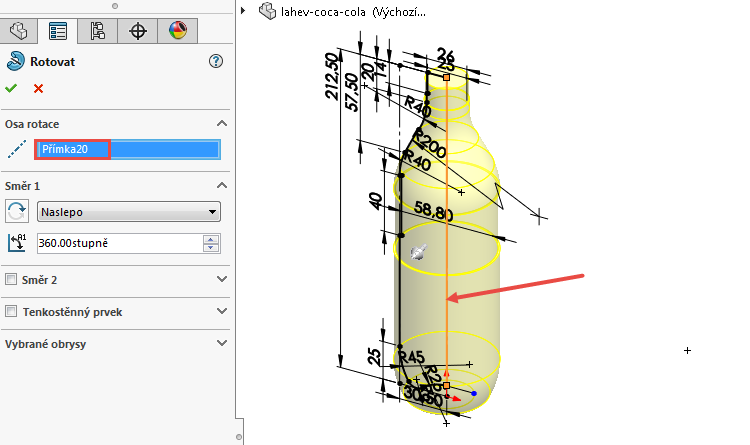Select the 57,50 dimension text
Viewport: 750px width, 445px height.
[352, 92]
